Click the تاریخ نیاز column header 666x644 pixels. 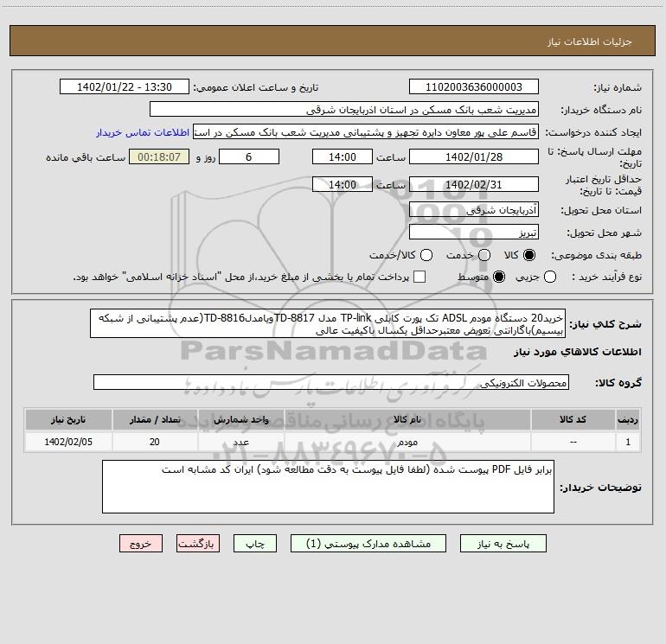click(68, 420)
